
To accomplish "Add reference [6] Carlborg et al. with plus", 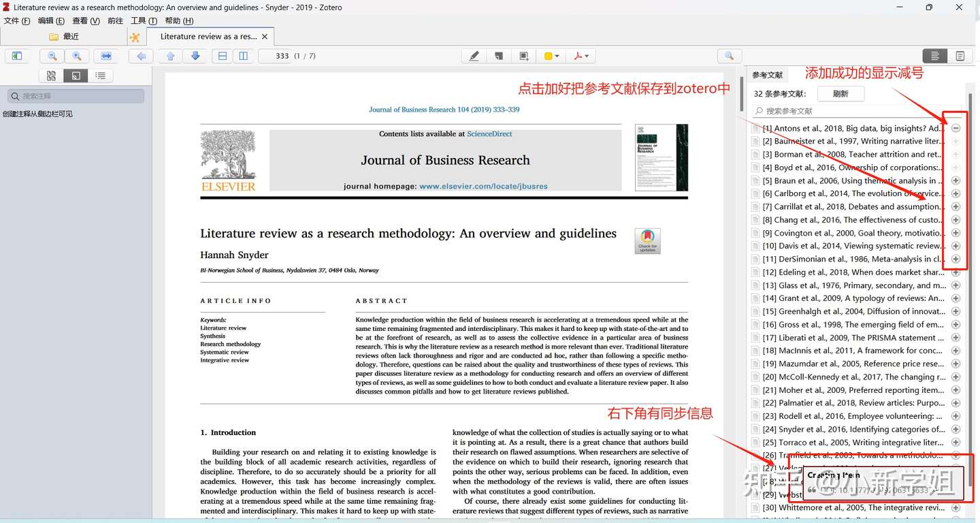I will pos(955,193).
